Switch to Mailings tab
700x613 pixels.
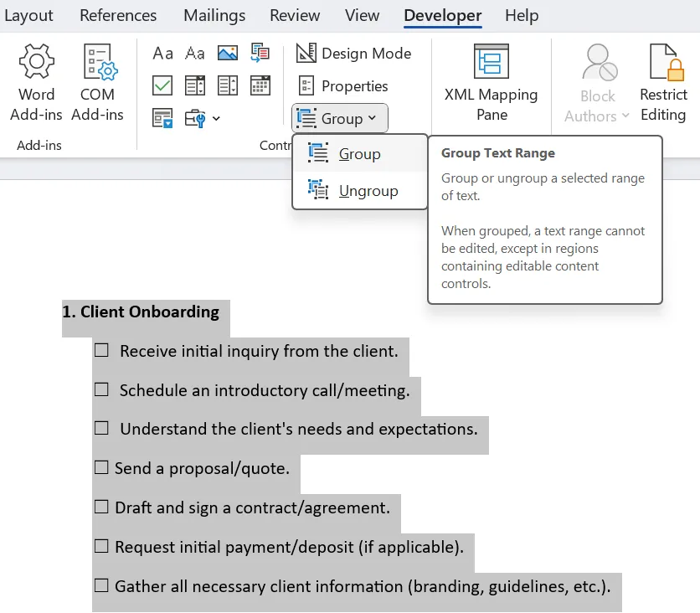click(x=214, y=16)
